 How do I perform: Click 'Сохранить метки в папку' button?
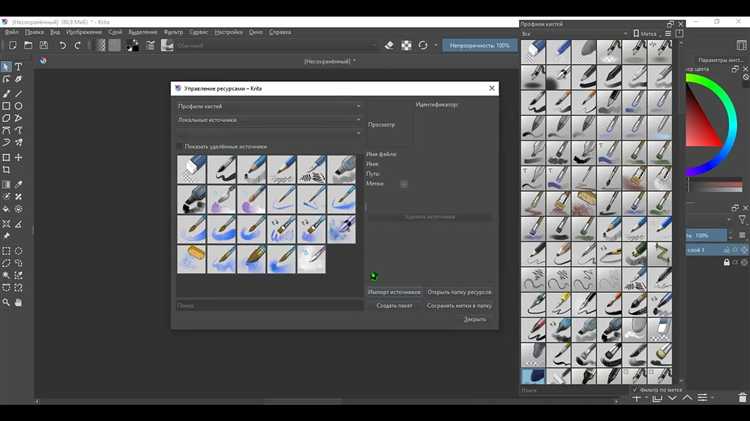pos(459,305)
